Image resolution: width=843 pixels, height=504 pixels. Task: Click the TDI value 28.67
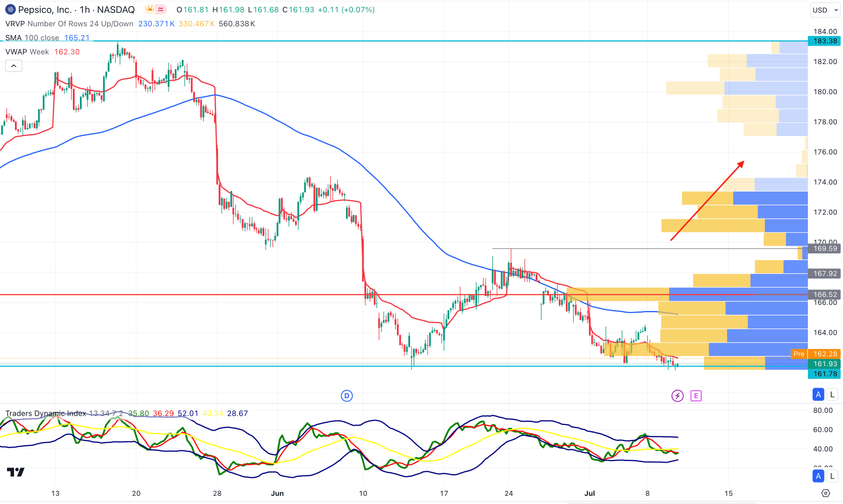238,413
